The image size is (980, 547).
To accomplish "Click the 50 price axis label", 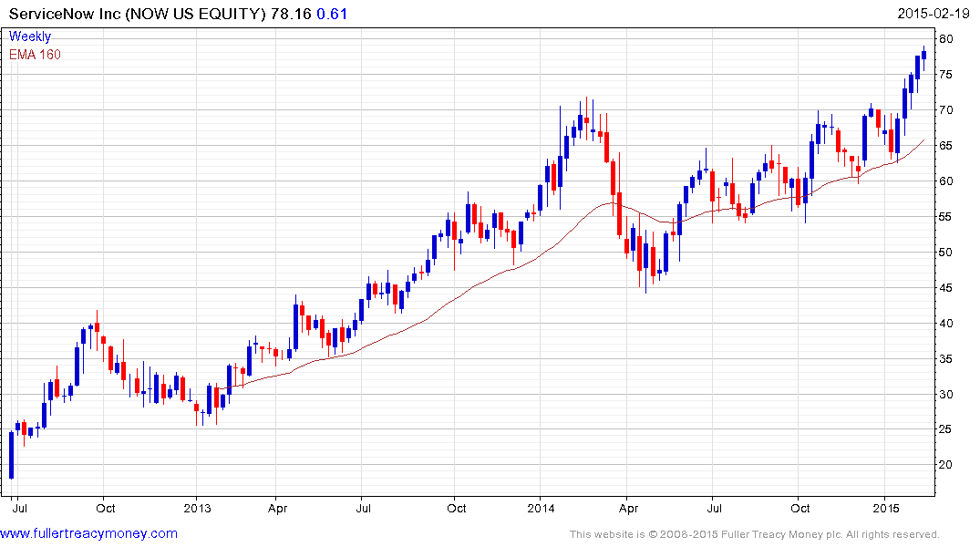I will click(x=946, y=253).
